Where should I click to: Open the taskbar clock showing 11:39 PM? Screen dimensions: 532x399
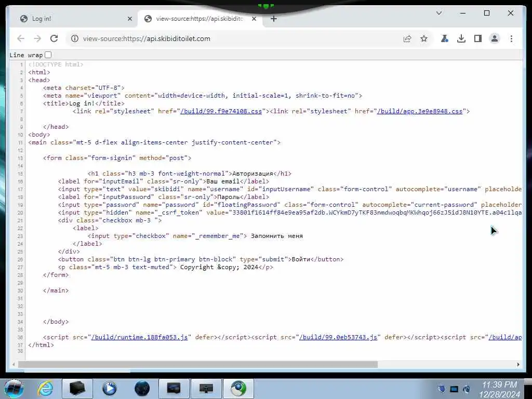tap(499, 390)
